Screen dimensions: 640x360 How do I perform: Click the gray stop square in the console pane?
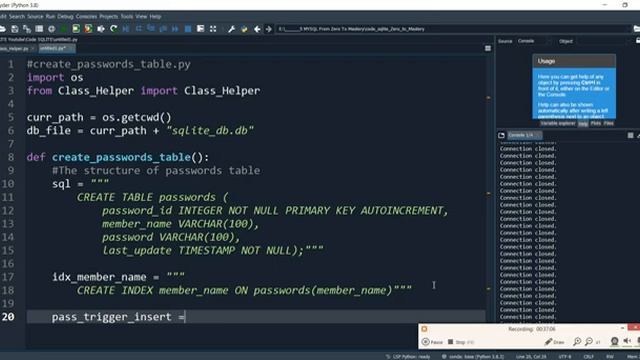(630, 135)
